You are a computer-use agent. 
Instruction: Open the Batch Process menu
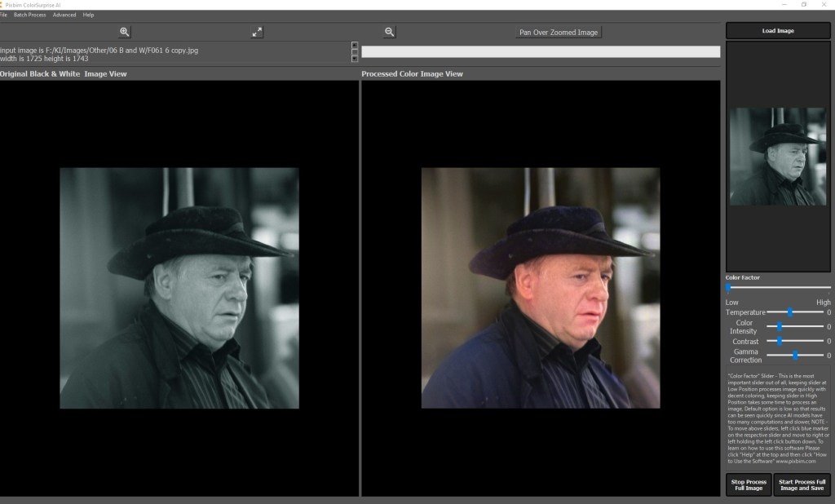32,14
